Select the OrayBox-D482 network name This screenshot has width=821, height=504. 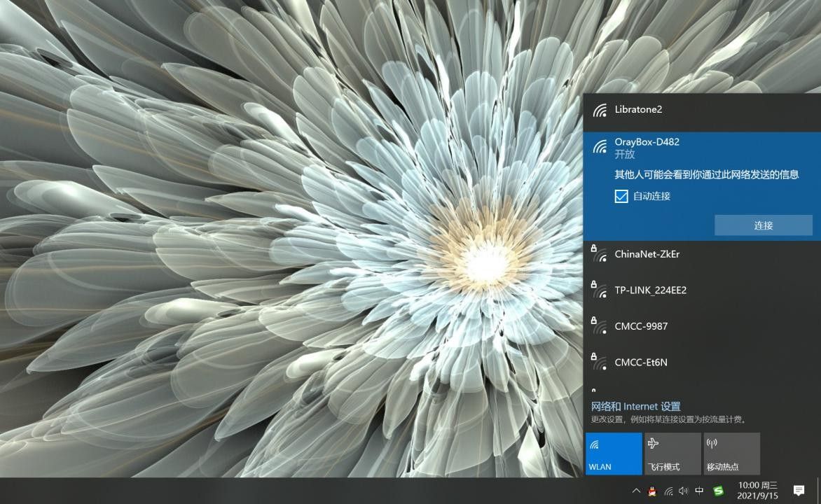click(x=647, y=142)
